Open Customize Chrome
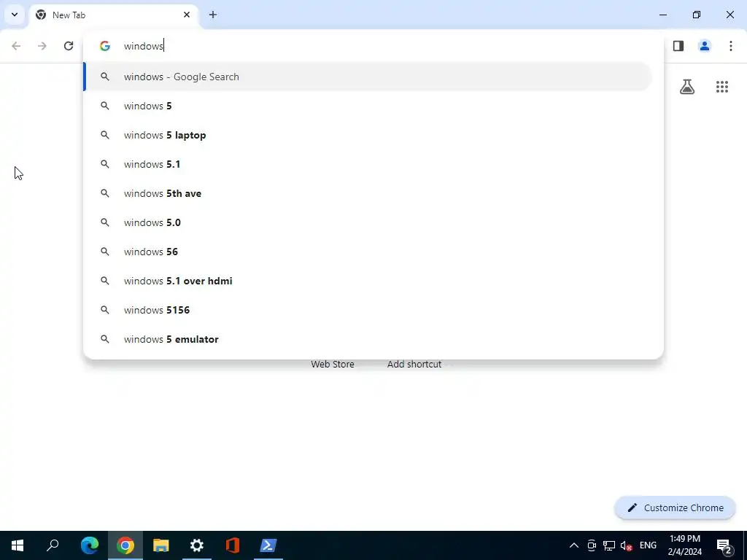 675,507
